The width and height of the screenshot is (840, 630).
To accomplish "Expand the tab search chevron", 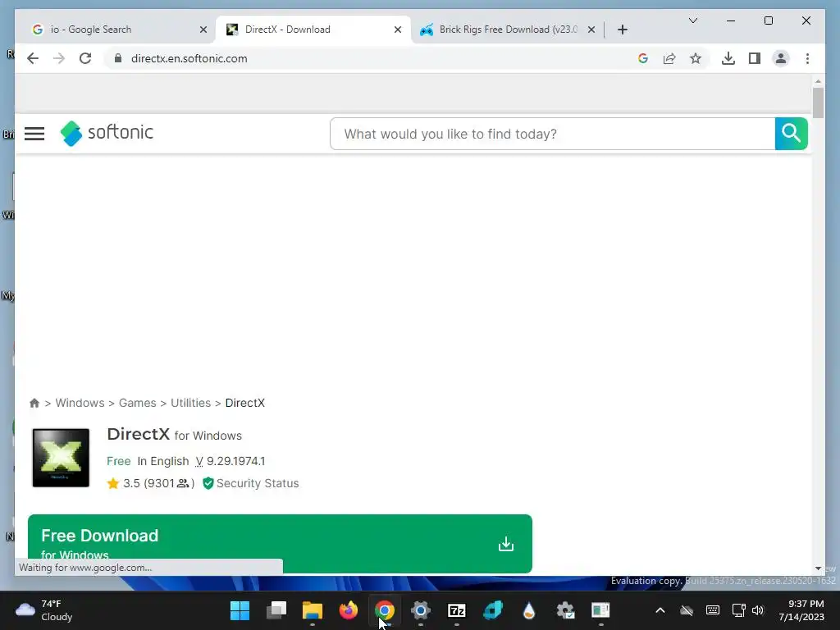I will coord(692,21).
